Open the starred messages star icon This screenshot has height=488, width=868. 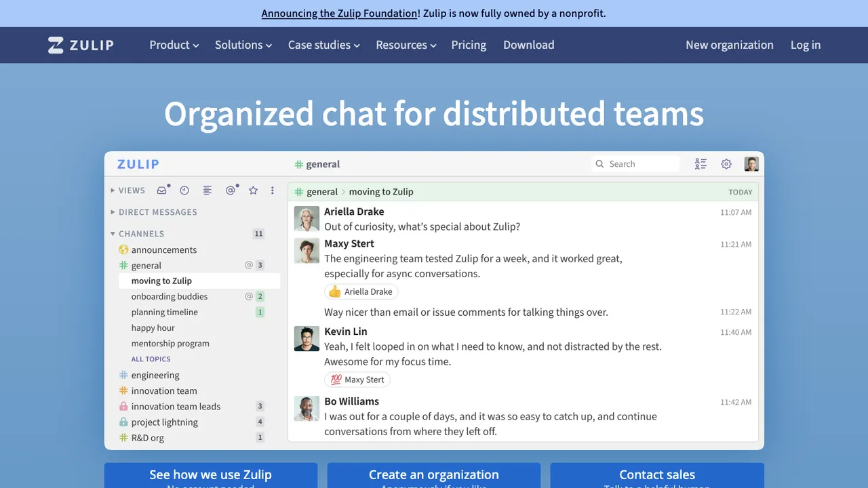pyautogui.click(x=253, y=190)
